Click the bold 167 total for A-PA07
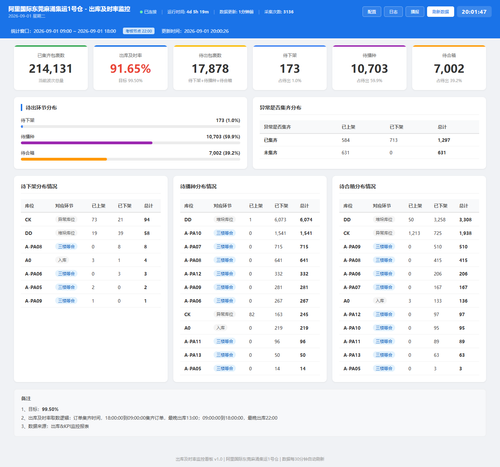500x467 pixels. coord(463,287)
